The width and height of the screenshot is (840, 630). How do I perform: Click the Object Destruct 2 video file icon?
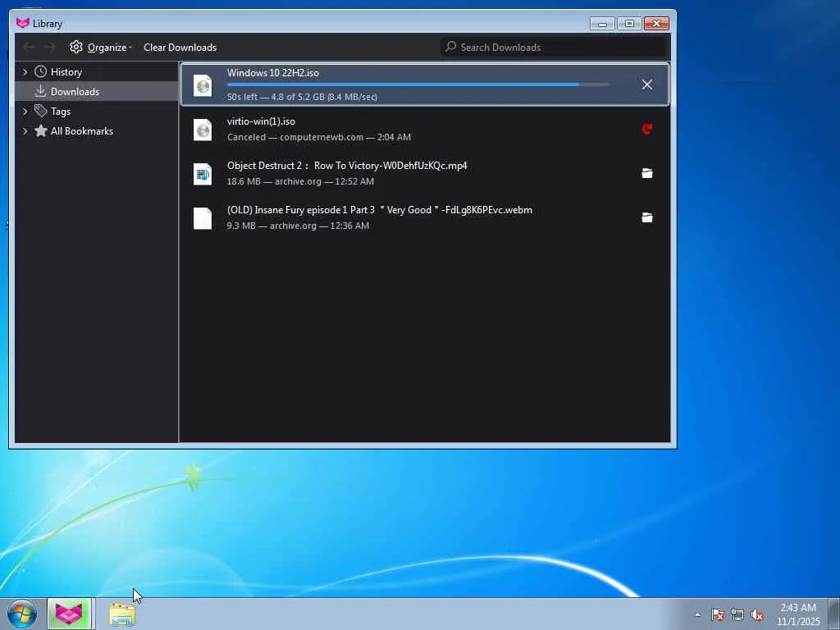pyautogui.click(x=203, y=174)
